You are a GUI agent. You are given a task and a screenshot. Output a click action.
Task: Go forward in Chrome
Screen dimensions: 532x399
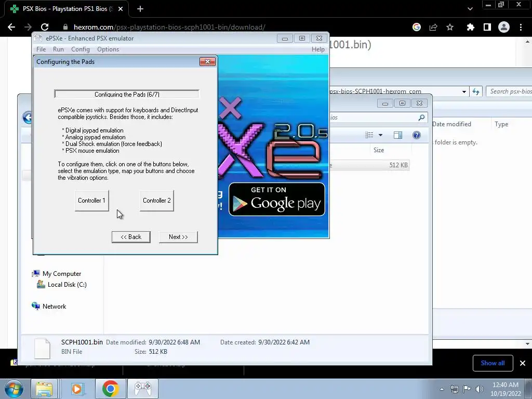pyautogui.click(x=28, y=27)
